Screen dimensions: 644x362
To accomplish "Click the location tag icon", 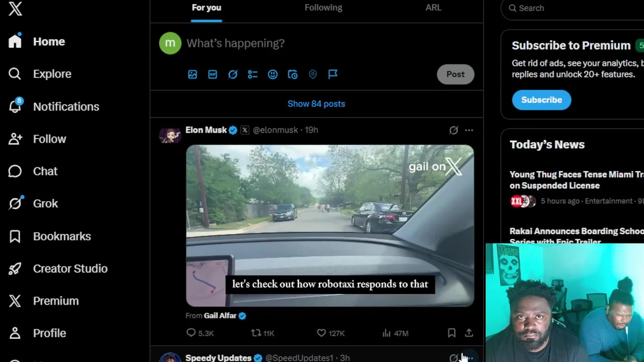I will point(313,74).
